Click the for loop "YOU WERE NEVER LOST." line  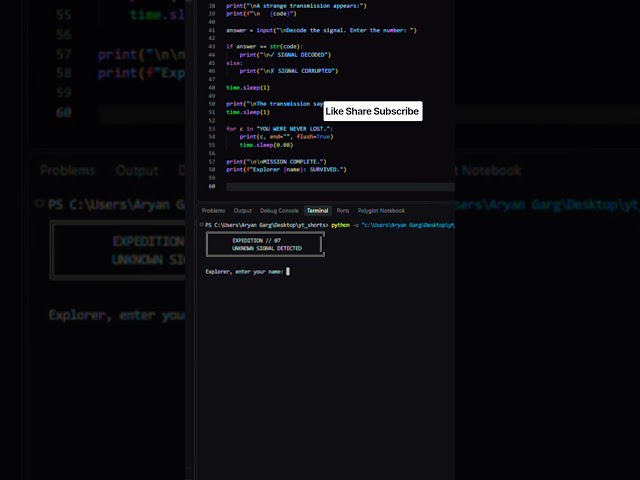(280, 129)
